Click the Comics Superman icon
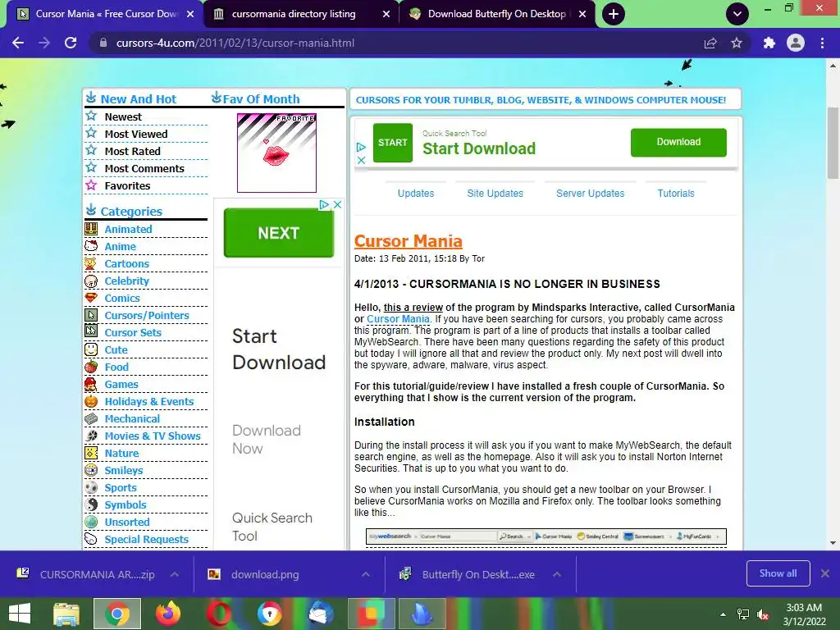 (x=91, y=298)
